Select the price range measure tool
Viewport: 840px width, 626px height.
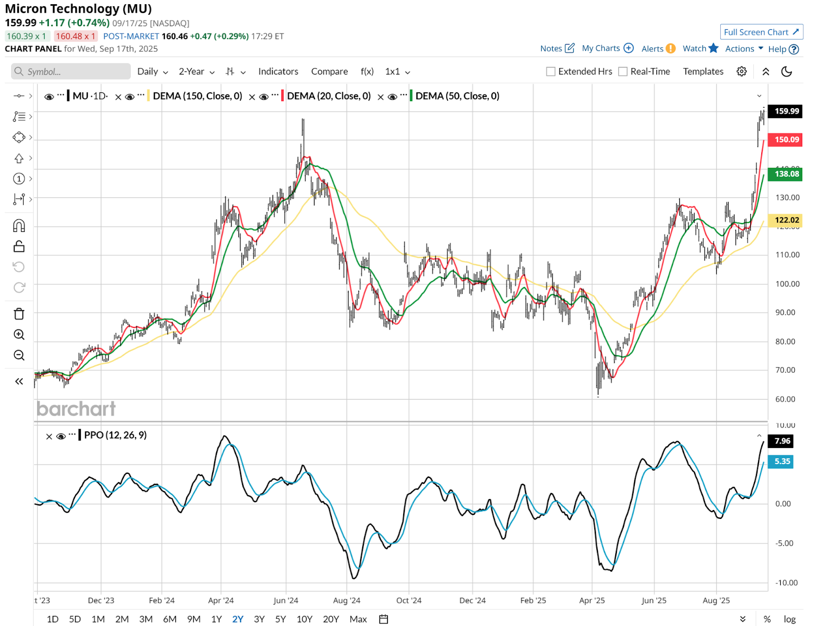tap(19, 199)
